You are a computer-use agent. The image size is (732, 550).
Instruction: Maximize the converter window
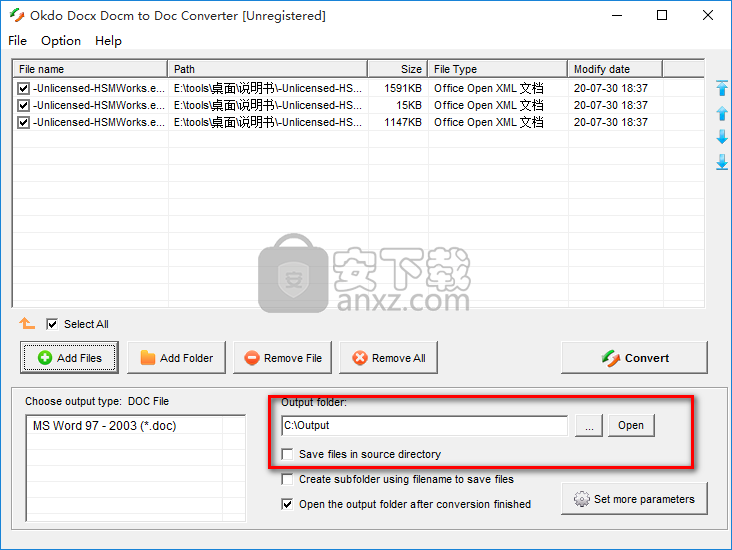coord(662,15)
